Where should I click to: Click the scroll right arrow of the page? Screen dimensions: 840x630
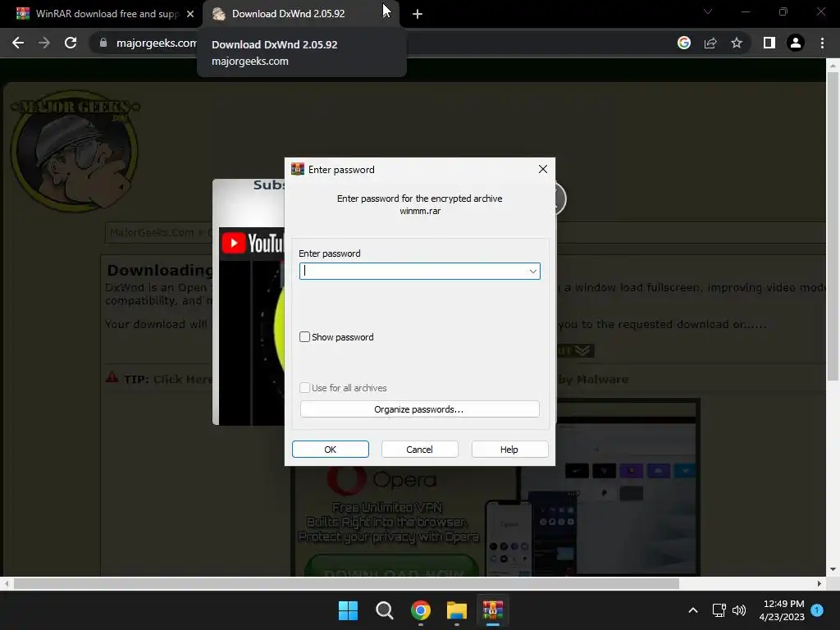[x=819, y=583]
